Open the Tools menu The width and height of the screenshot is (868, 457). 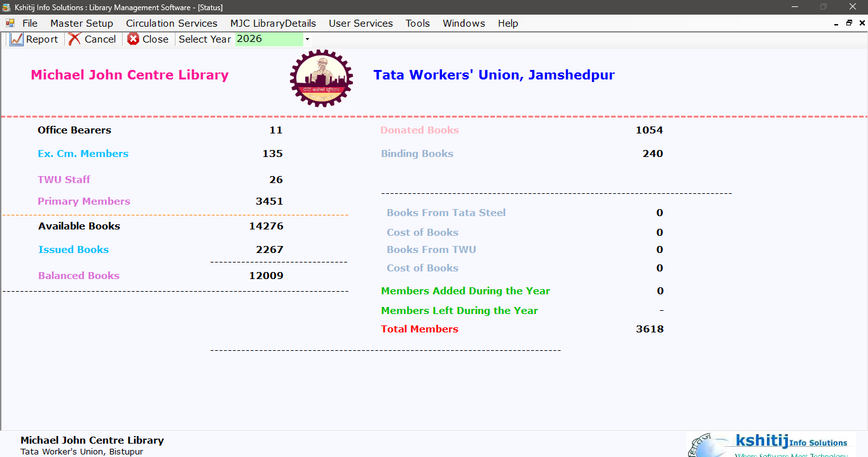coord(418,23)
